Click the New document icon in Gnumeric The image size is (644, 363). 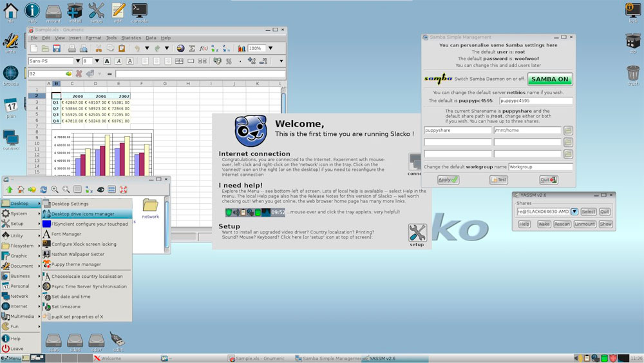[33, 48]
